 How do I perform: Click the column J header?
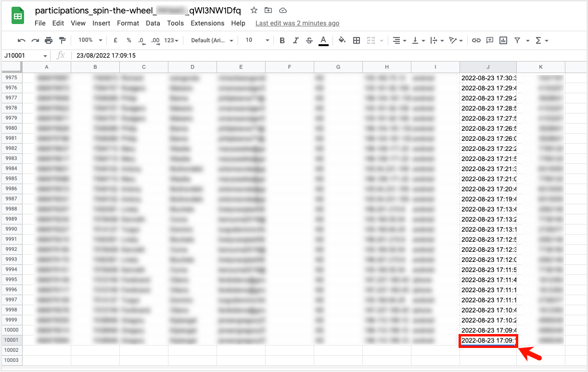(x=488, y=67)
